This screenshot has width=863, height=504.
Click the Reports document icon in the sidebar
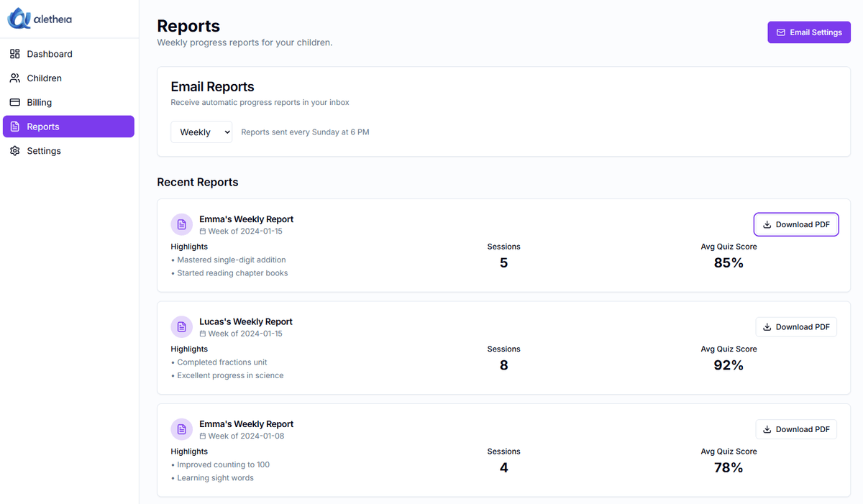[x=14, y=127]
